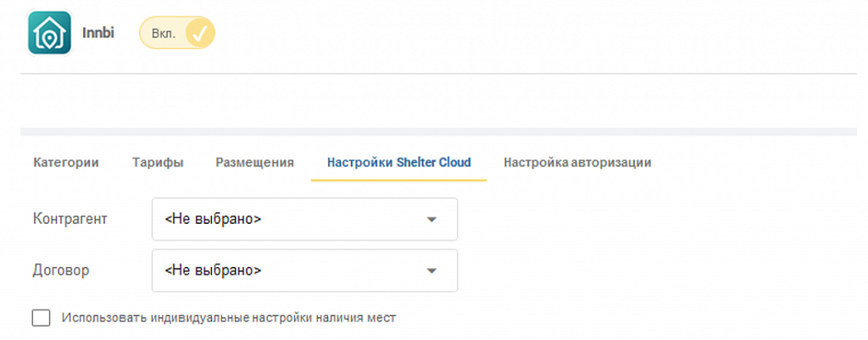Go to the Размещения tab
Viewport: 868px width, 340px height.
tap(254, 163)
